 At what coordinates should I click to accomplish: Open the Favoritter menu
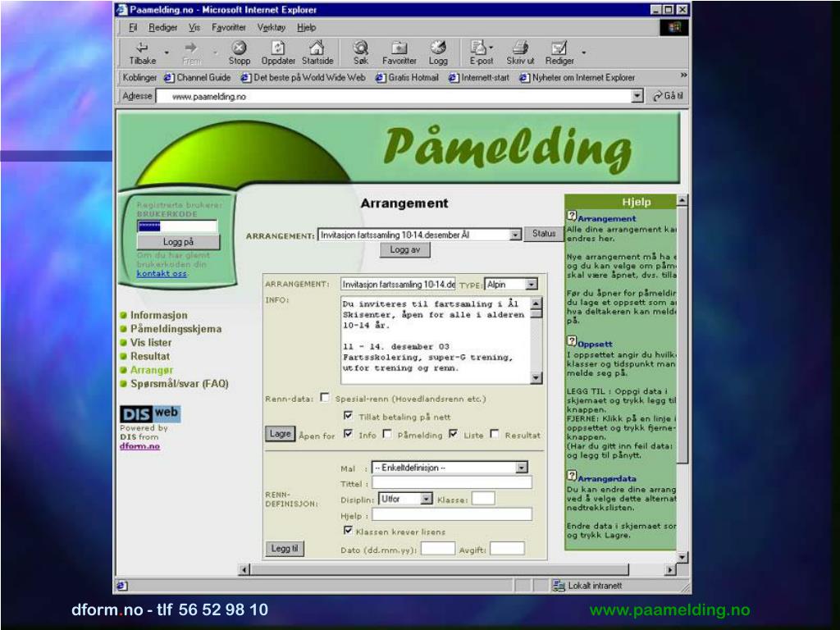click(x=228, y=27)
